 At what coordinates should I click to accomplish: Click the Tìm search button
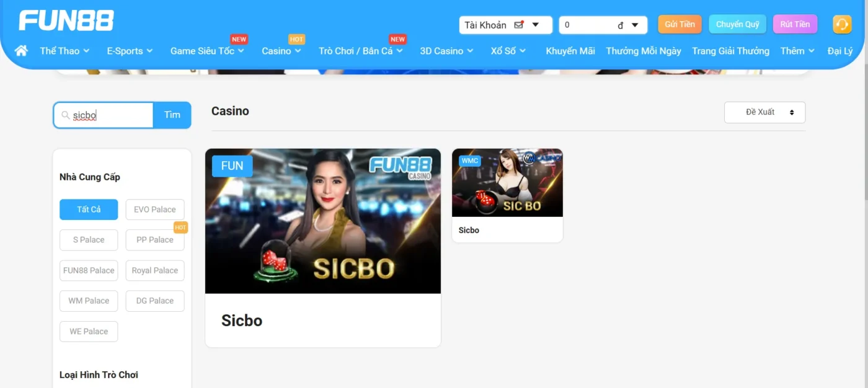coord(172,115)
